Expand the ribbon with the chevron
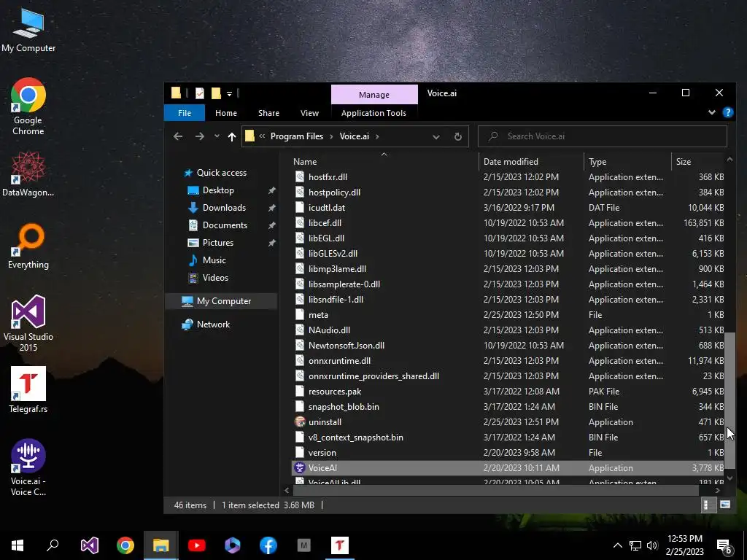This screenshot has width=747, height=560. (712, 112)
